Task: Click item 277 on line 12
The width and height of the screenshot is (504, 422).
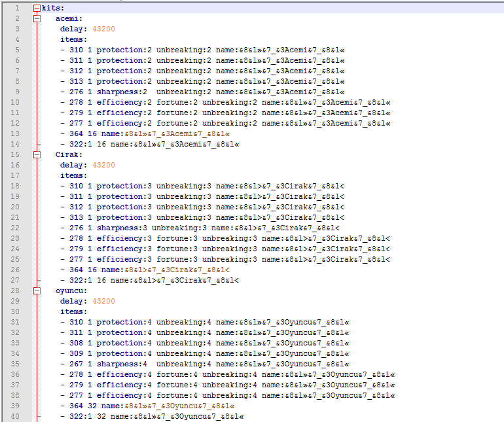Action: tap(76, 124)
